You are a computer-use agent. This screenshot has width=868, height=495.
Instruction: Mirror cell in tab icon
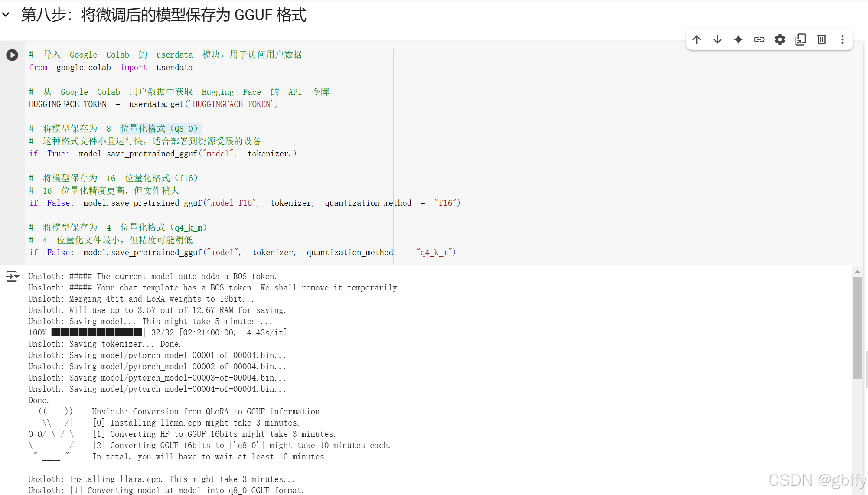pos(800,39)
